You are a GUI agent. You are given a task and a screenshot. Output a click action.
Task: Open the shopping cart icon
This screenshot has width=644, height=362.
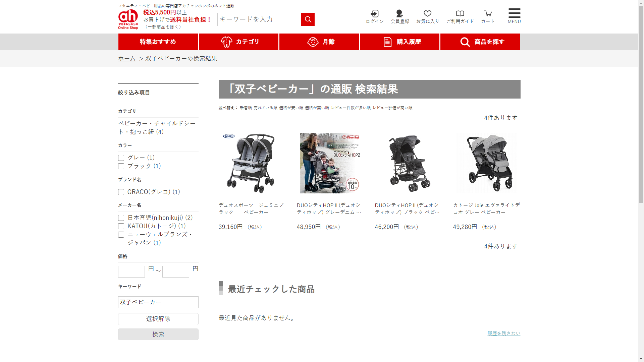pos(488,14)
